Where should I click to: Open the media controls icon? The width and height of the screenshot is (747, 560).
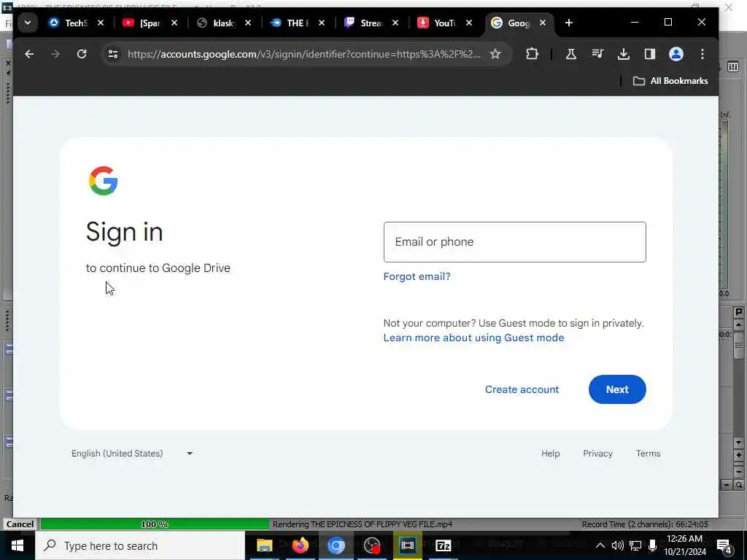597,54
